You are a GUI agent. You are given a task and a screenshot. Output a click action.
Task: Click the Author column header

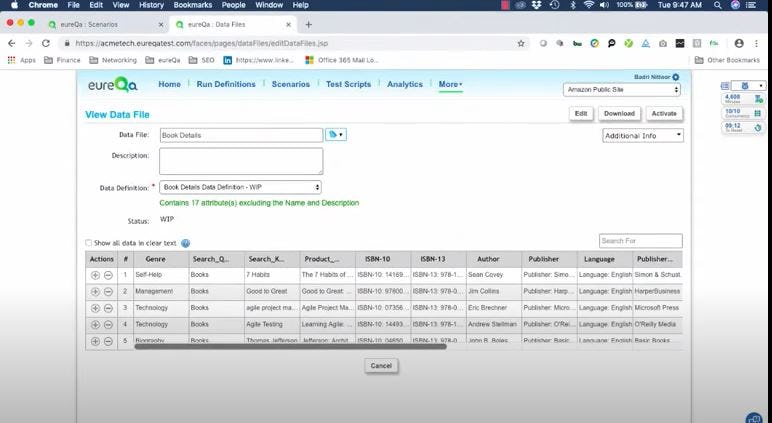pyautogui.click(x=488, y=259)
